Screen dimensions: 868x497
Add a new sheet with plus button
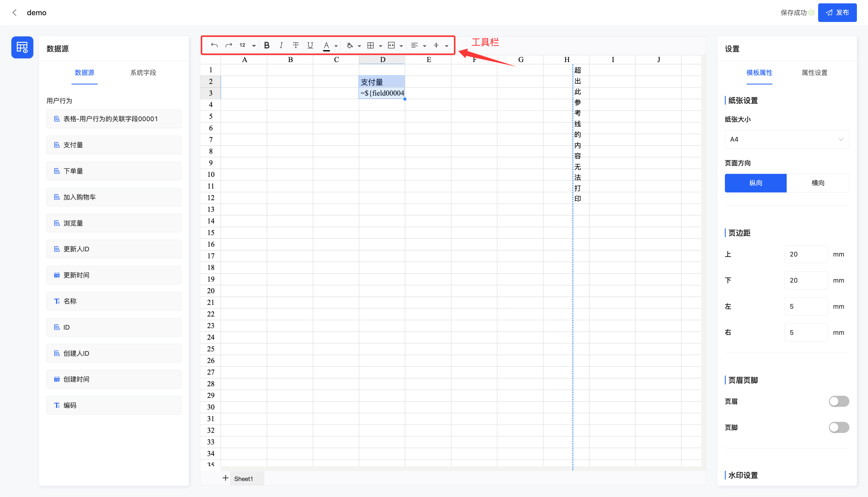coord(225,478)
